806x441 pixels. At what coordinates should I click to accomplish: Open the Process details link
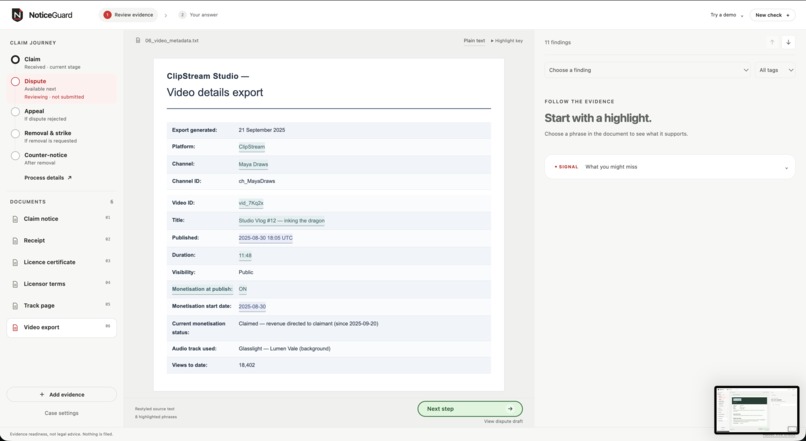(x=48, y=178)
